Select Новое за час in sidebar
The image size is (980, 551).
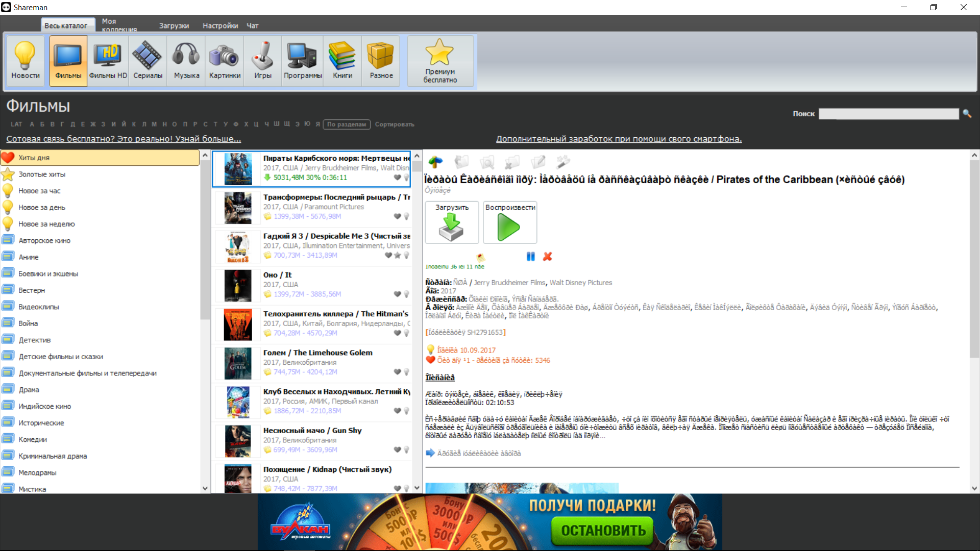100,191
